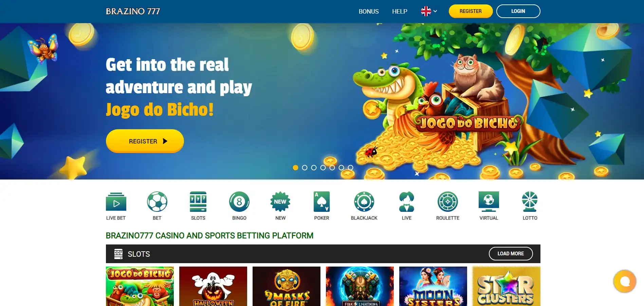The image size is (644, 306).
Task: Click Load More in Slots section
Action: coord(511,254)
